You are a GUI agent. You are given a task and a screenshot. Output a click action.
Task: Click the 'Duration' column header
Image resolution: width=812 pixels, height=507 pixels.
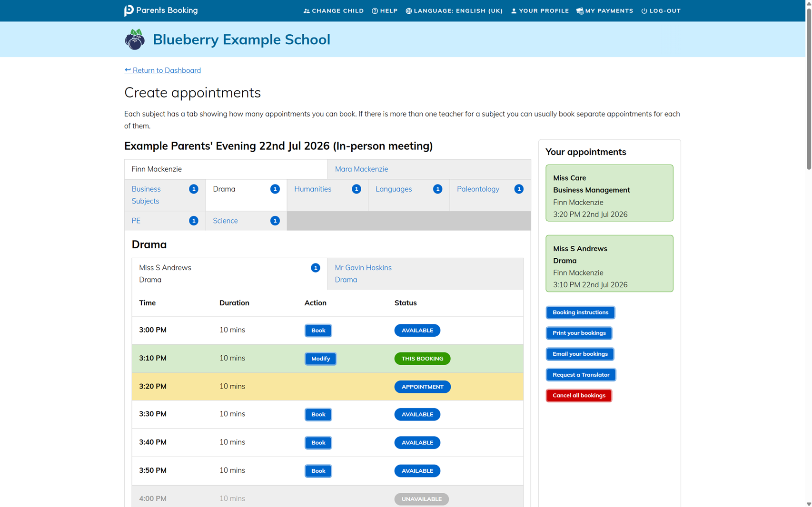pos(234,303)
